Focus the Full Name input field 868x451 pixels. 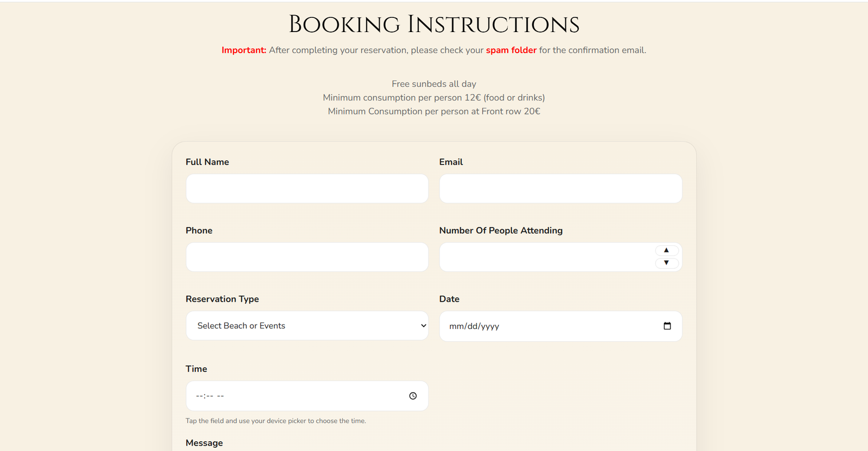coord(307,188)
